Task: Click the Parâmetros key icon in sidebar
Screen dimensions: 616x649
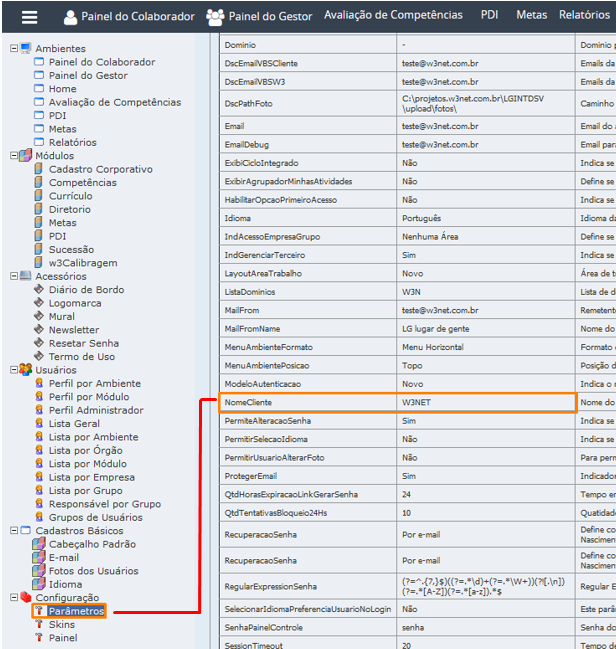Action: coord(38,611)
